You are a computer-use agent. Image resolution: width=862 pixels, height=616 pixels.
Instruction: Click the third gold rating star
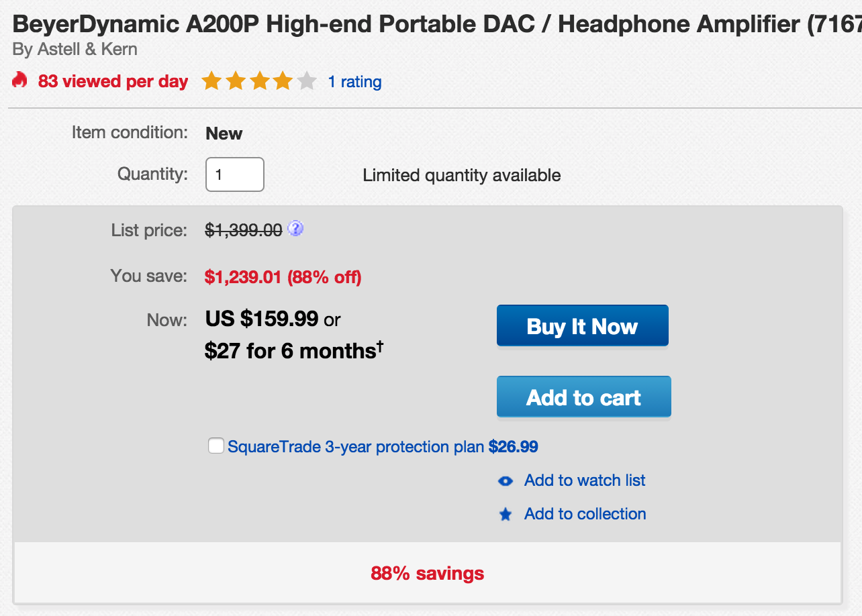(259, 81)
